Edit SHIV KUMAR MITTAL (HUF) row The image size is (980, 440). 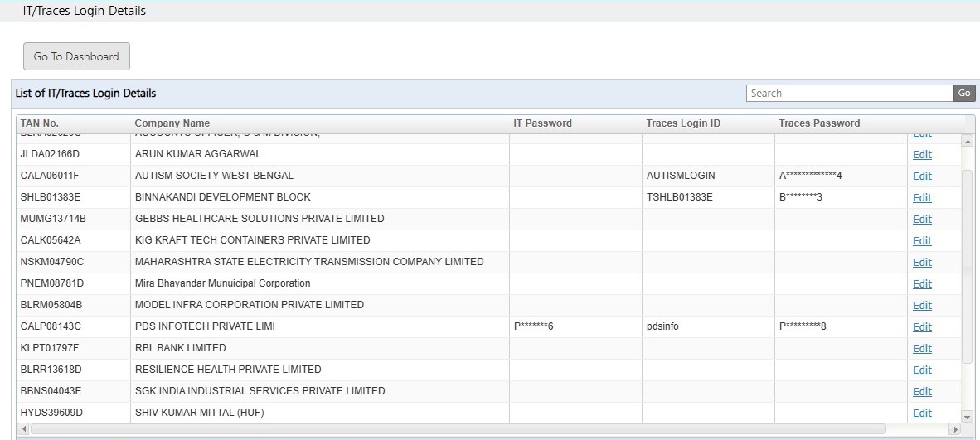[922, 413]
